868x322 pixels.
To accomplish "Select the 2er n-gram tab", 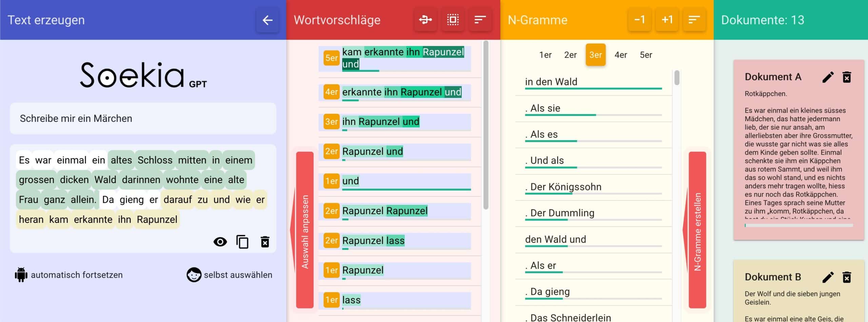I will tap(570, 55).
